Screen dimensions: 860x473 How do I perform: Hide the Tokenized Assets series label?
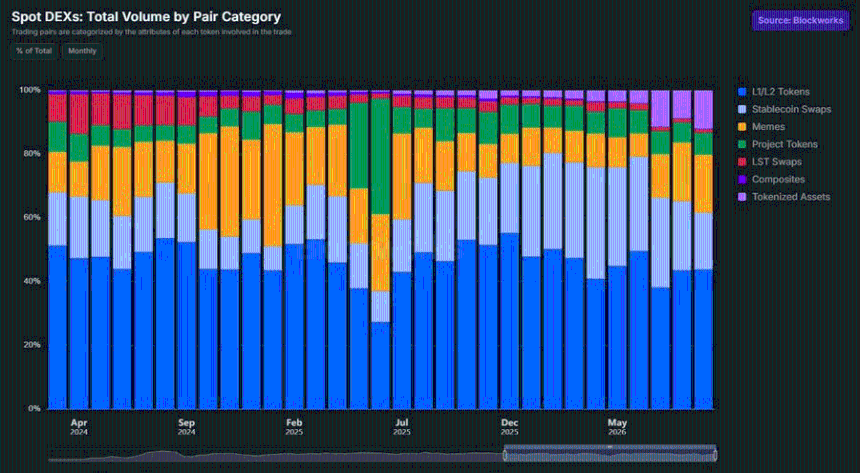(791, 197)
